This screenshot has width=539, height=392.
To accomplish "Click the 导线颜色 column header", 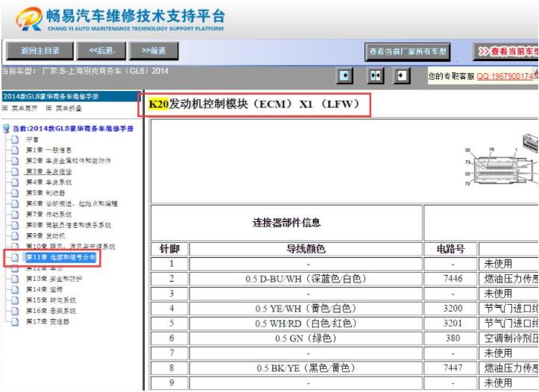I will pyautogui.click(x=306, y=249).
